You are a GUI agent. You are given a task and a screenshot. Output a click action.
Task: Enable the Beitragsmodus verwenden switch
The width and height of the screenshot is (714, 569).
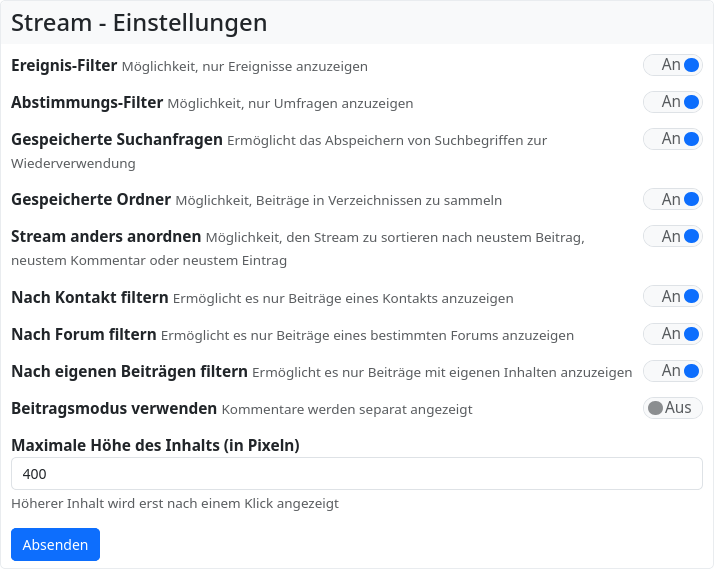[673, 408]
